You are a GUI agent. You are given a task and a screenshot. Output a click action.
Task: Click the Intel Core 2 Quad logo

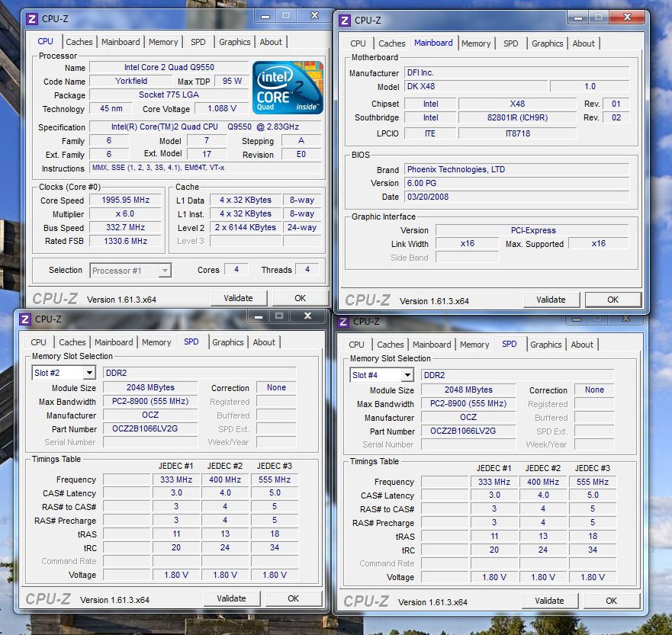click(288, 88)
